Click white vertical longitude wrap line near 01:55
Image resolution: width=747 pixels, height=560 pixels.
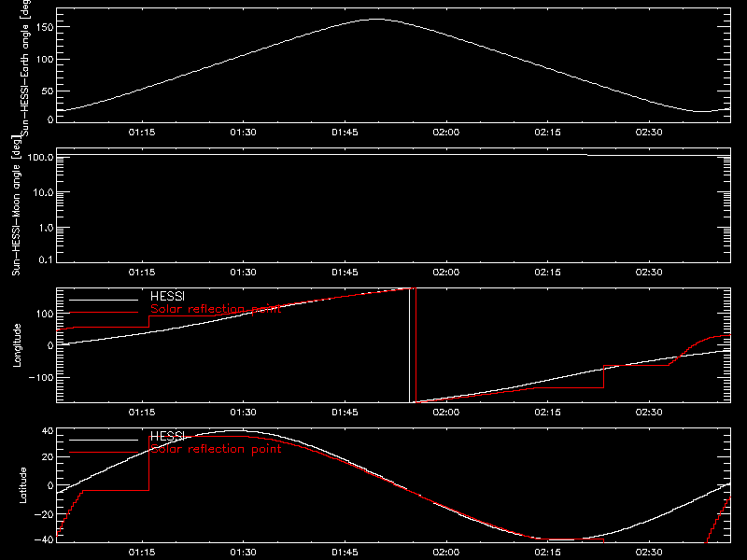point(409,345)
